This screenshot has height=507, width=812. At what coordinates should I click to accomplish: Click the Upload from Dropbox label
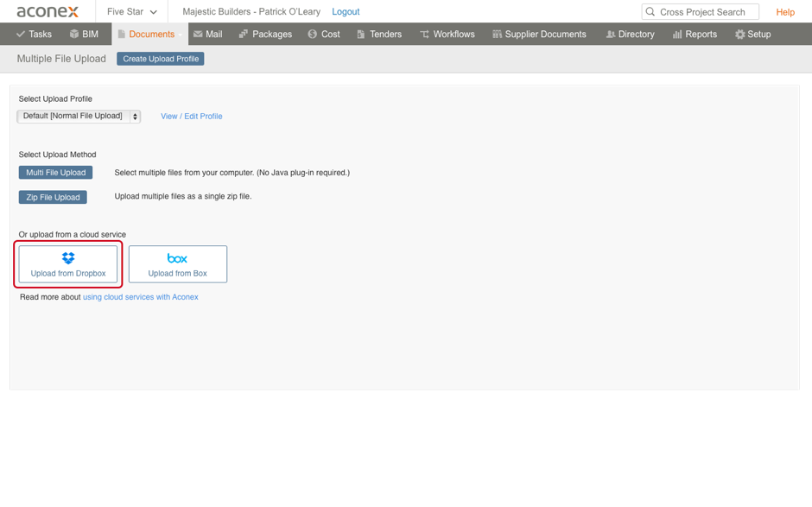[68, 274]
